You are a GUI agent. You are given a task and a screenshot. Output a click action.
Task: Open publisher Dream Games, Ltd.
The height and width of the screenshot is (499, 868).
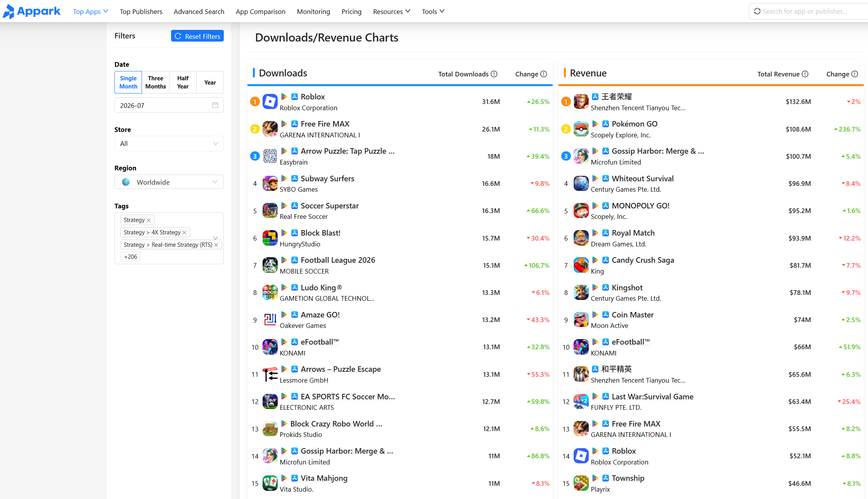tap(619, 244)
